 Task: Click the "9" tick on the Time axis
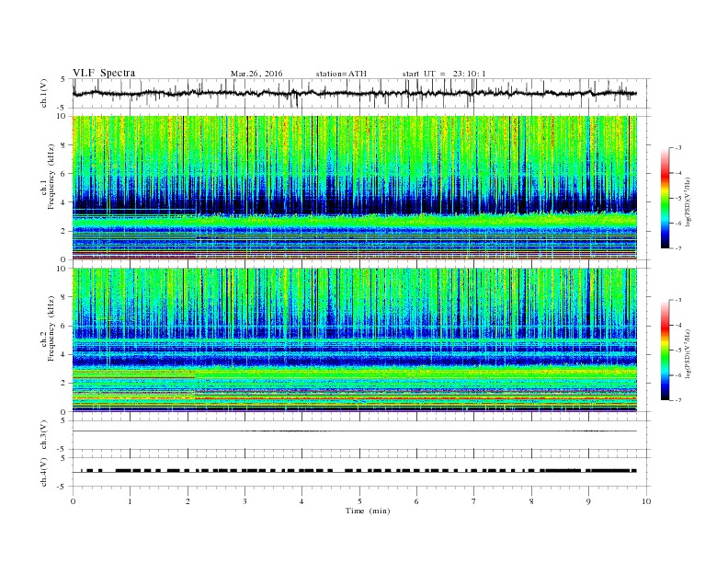pos(588,501)
